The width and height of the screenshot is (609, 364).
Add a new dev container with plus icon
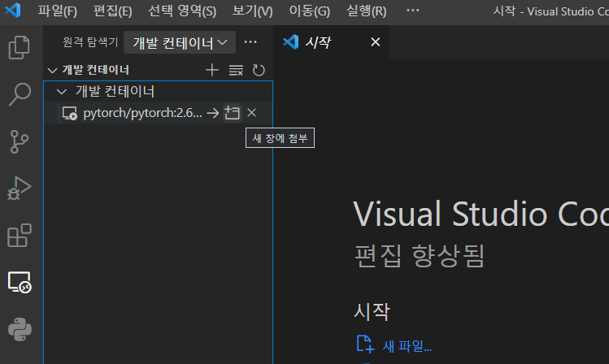click(x=212, y=70)
